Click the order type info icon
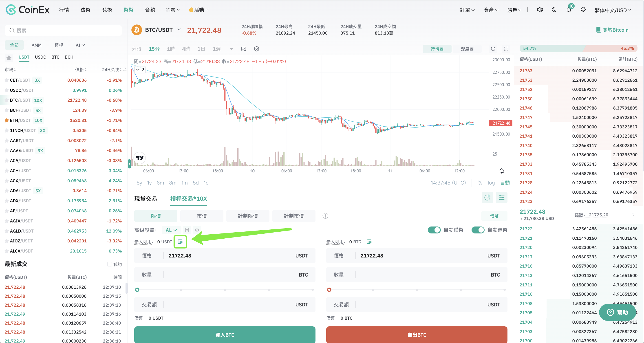The image size is (644, 343). click(x=325, y=216)
